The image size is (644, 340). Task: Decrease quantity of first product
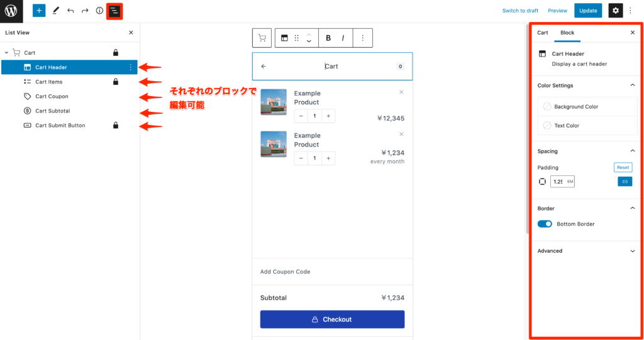click(x=301, y=116)
